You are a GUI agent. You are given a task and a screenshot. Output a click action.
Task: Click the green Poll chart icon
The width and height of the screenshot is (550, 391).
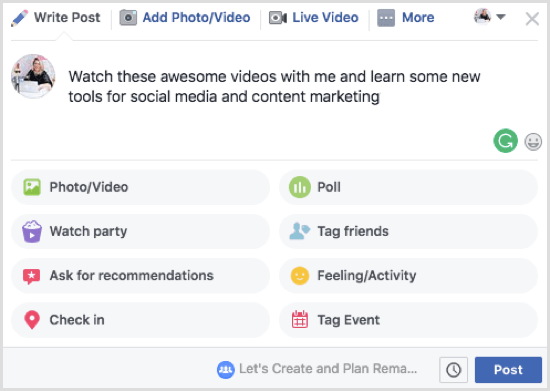[300, 187]
